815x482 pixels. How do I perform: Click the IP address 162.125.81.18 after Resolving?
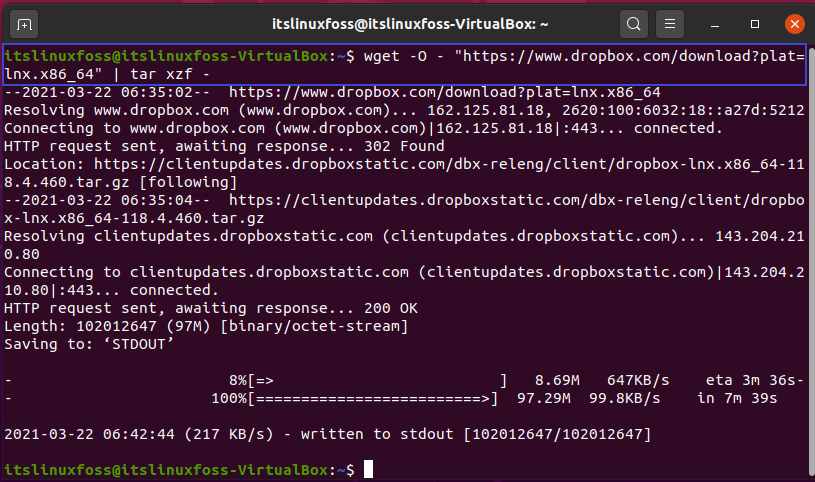click(x=485, y=110)
